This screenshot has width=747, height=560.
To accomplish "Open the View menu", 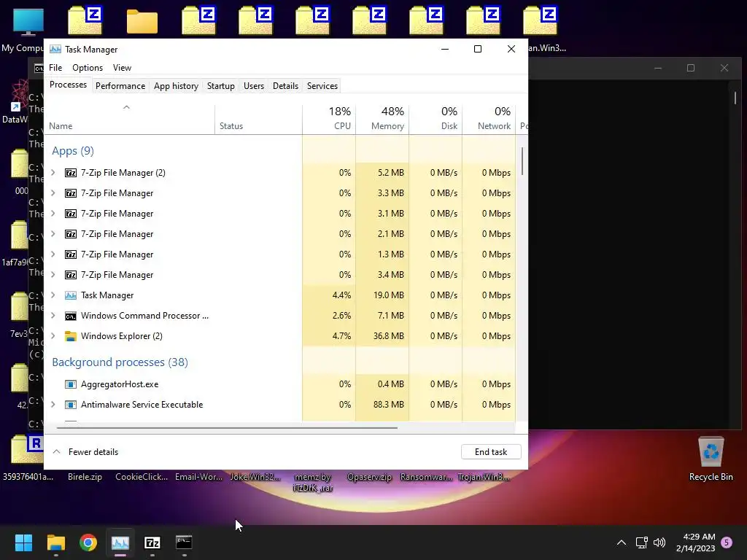I will [x=122, y=68].
